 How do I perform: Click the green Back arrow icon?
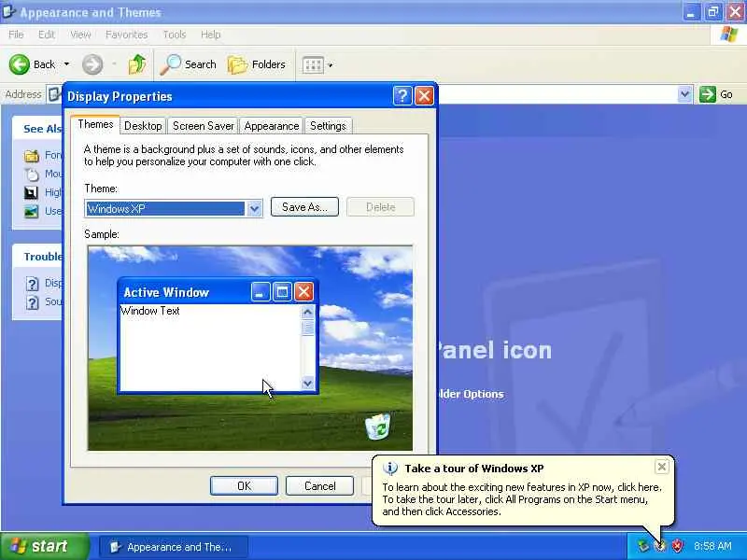click(x=19, y=64)
